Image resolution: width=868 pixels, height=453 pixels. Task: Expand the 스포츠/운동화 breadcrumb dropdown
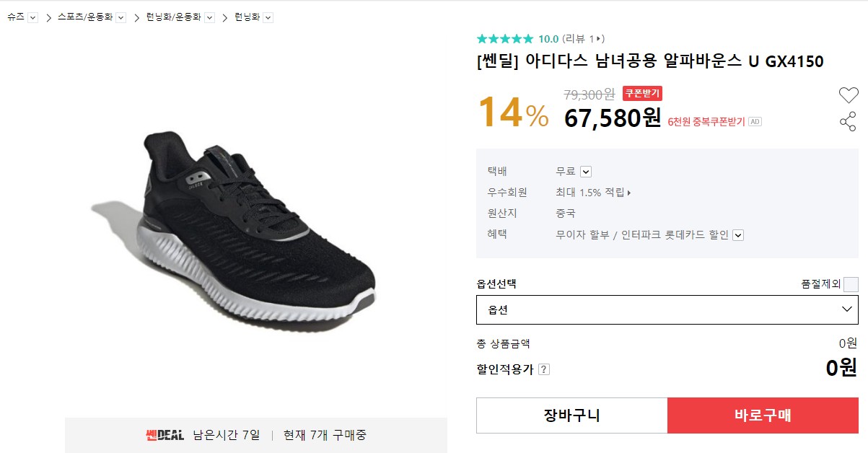[x=120, y=17]
